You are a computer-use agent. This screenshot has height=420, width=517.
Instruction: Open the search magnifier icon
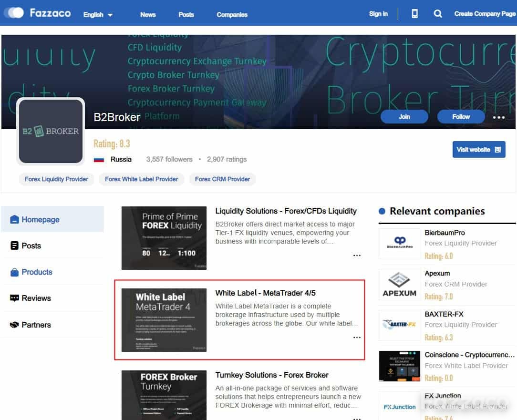pos(438,13)
